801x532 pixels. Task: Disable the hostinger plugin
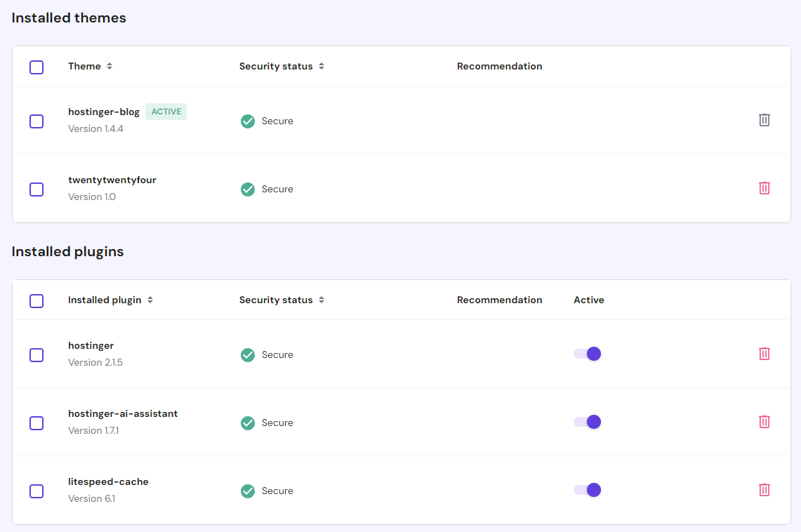pos(588,354)
